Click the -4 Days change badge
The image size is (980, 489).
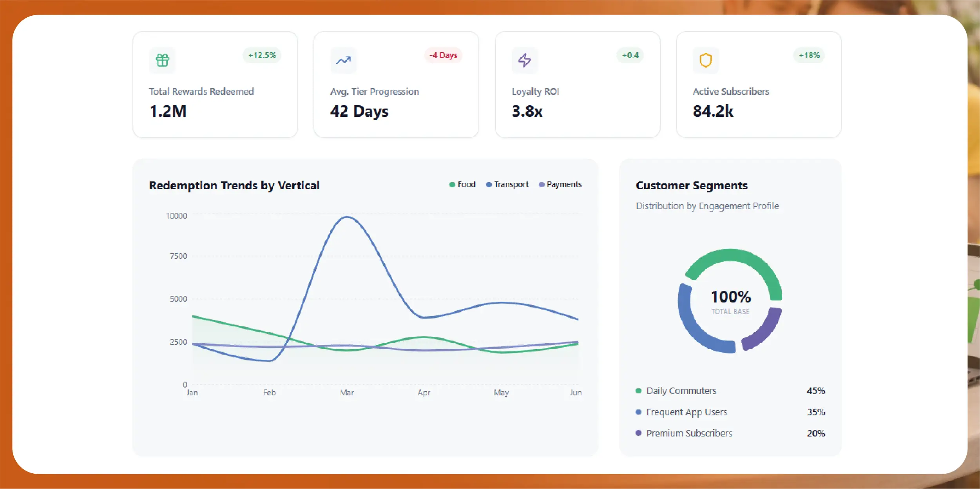(443, 55)
